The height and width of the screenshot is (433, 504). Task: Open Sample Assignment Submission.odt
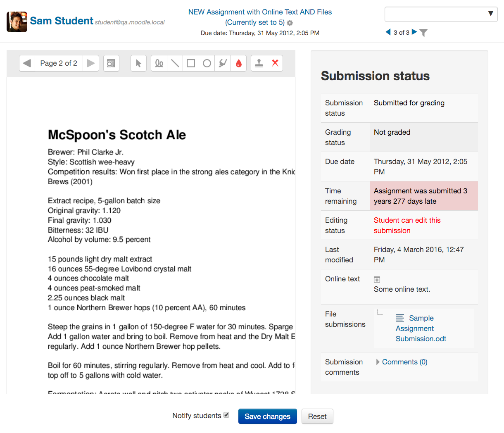tap(421, 328)
